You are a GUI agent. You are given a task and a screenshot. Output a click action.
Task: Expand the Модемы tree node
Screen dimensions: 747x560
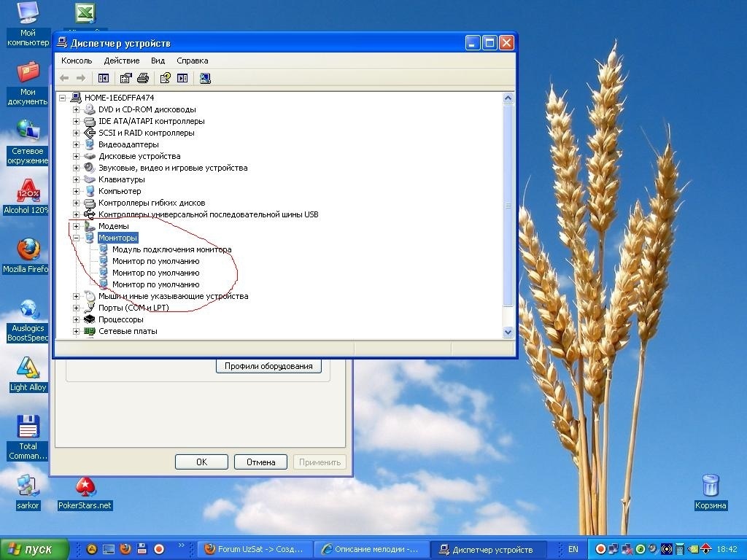click(x=76, y=226)
